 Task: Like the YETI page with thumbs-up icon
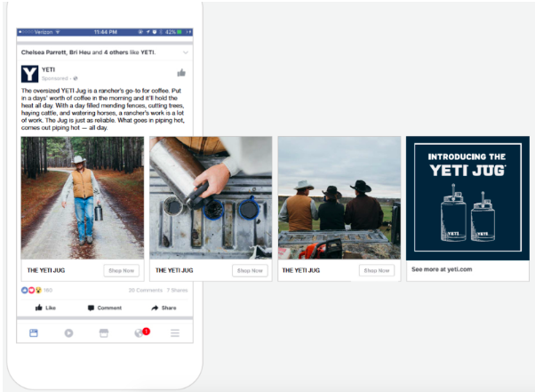[181, 73]
